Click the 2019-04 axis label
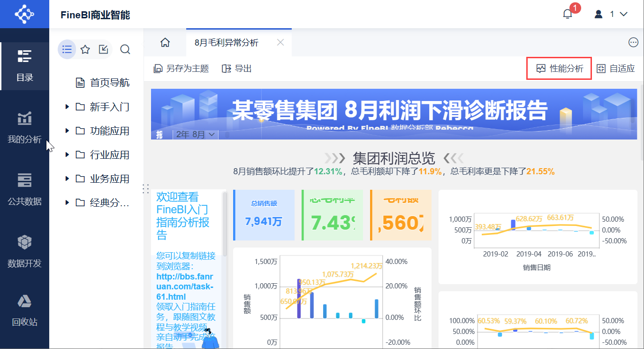Image resolution: width=644 pixels, height=349 pixels. pos(529,254)
